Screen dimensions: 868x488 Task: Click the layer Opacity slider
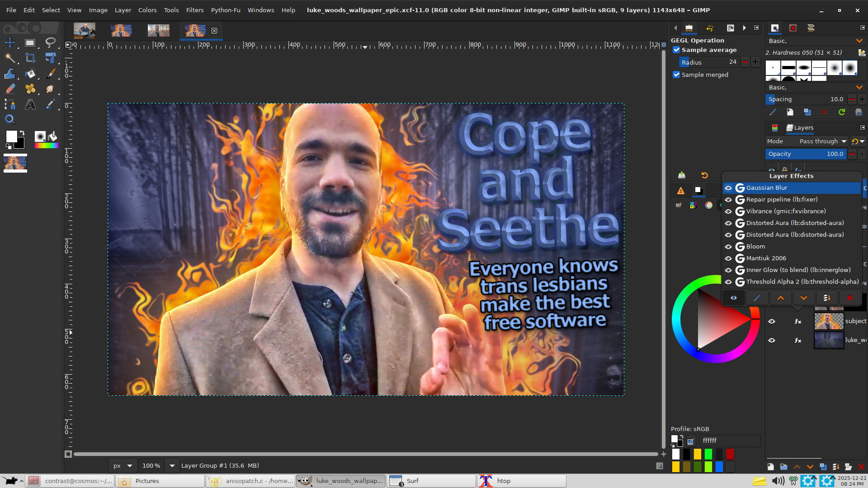click(805, 154)
